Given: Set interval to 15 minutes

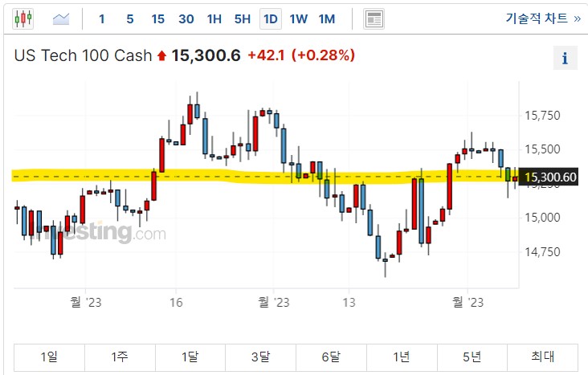Looking at the screenshot, I should pos(158,18).
